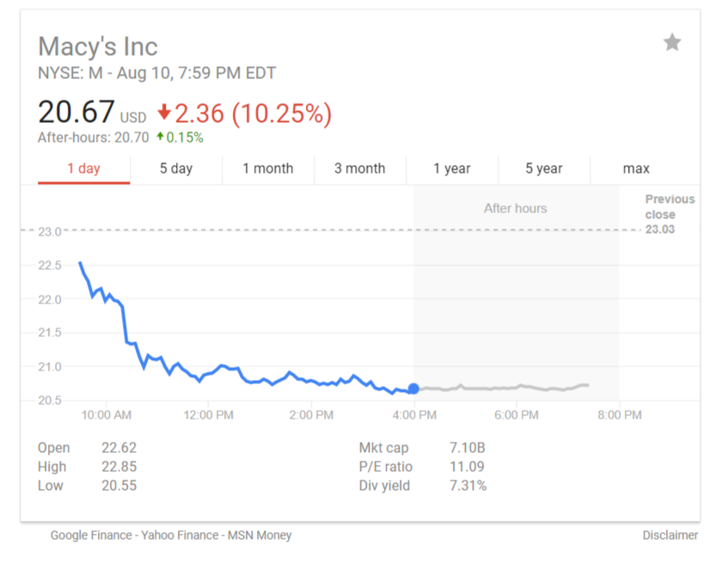Screen dimensions: 728x563
Task: Open the 1 month chart tab
Action: 268,168
